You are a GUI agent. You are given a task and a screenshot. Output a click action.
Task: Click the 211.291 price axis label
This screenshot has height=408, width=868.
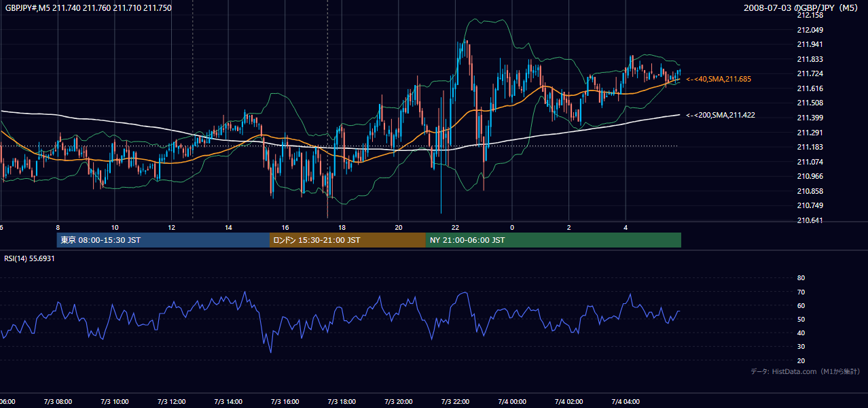click(810, 133)
